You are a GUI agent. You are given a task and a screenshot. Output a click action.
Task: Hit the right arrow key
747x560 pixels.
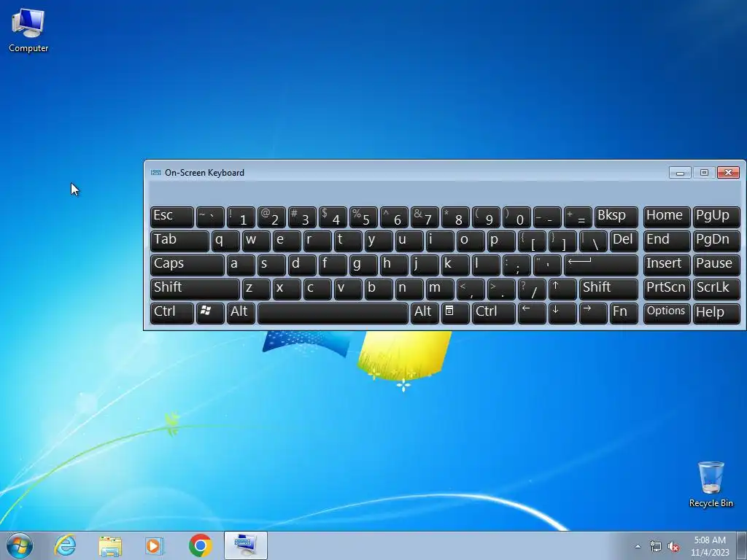[x=593, y=312]
